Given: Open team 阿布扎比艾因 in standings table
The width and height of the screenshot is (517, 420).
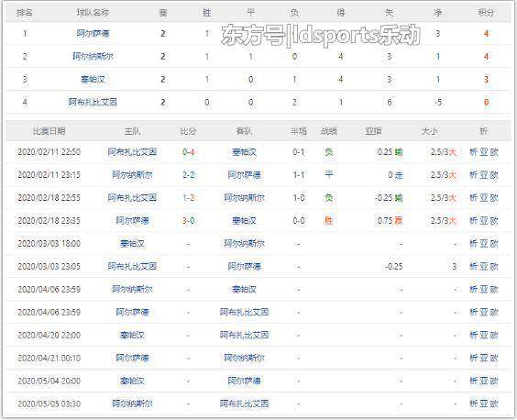Looking at the screenshot, I should (x=93, y=102).
